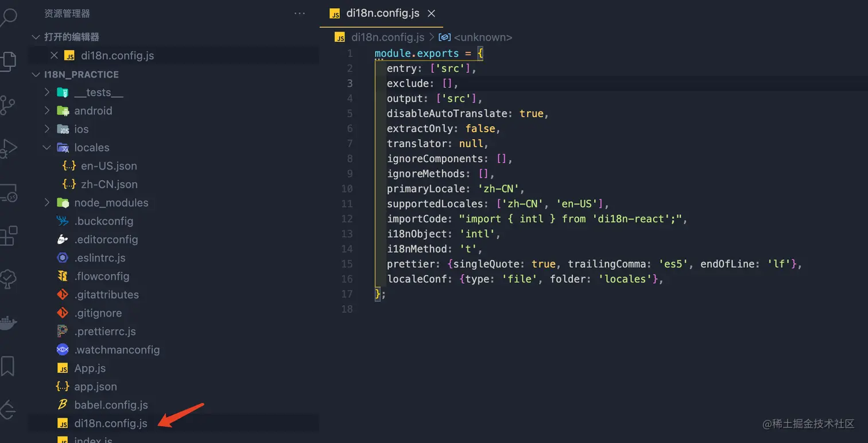The width and height of the screenshot is (868, 443).
Task: Click the .watchmanconfig file icon
Action: (63, 350)
